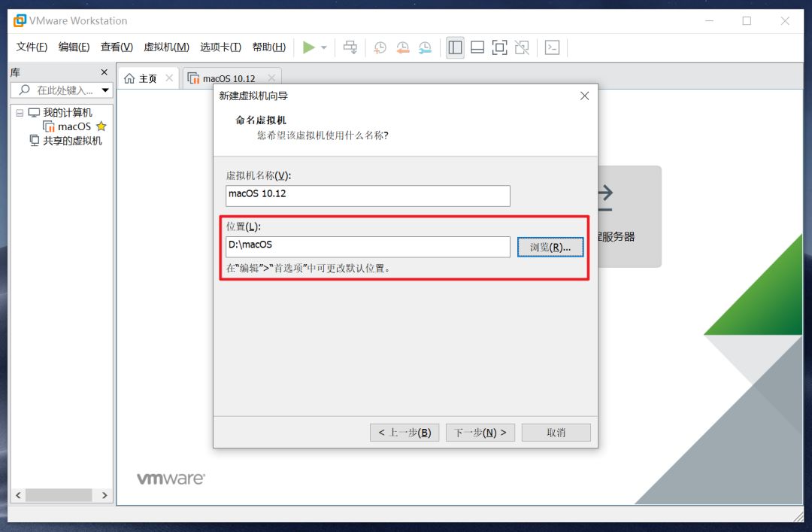812x532 pixels.
Task: Click the favorite star next to macOS
Action: coord(101,126)
